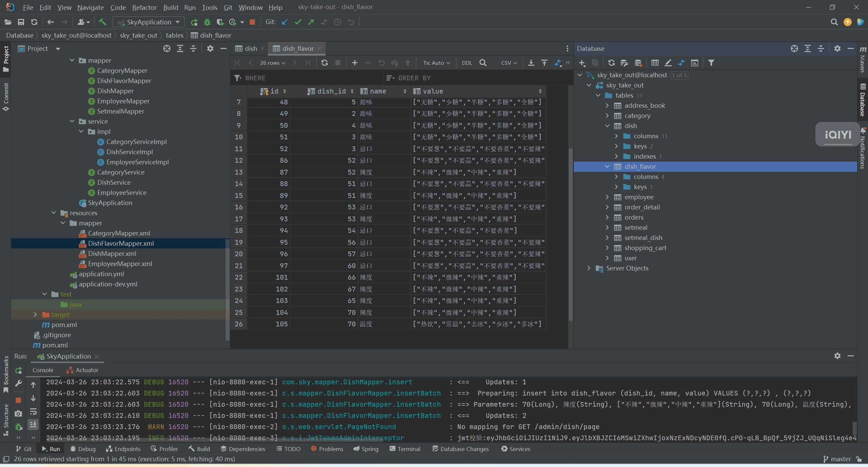This screenshot has height=467, width=868.
Task: Refresh the Database panel
Action: pyautogui.click(x=611, y=63)
